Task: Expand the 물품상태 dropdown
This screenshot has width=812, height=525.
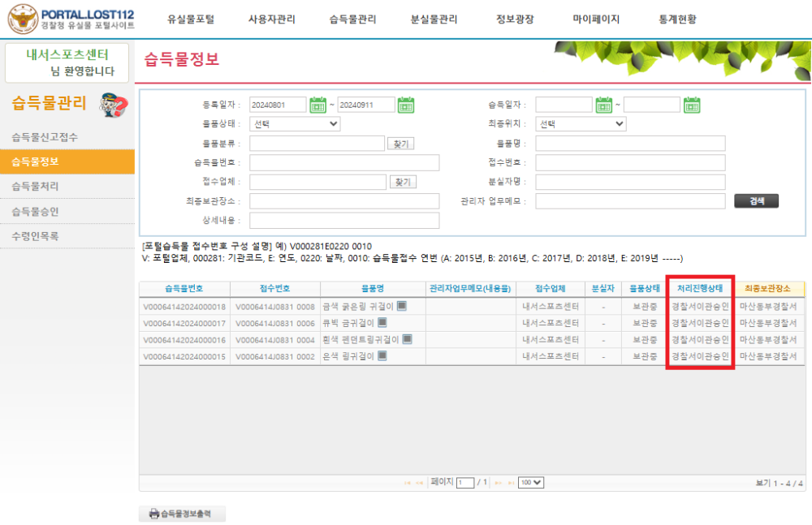Action: tap(295, 123)
